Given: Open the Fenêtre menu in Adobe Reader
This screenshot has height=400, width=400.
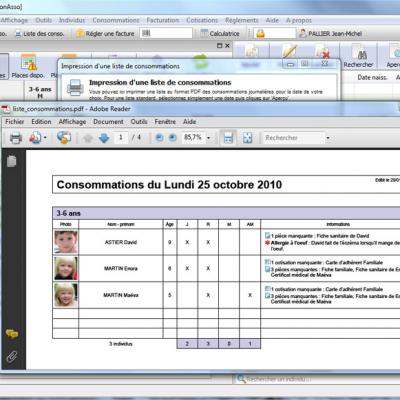Looking at the screenshot, I should point(165,122).
